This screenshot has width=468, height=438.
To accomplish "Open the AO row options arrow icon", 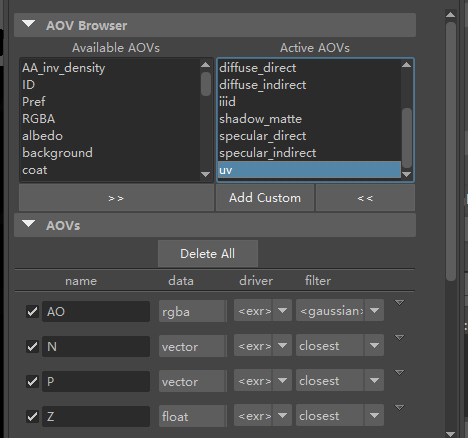I will tap(399, 303).
